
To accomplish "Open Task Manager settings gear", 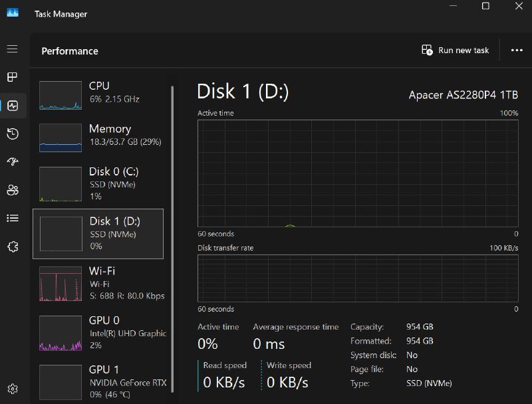I will click(12, 389).
